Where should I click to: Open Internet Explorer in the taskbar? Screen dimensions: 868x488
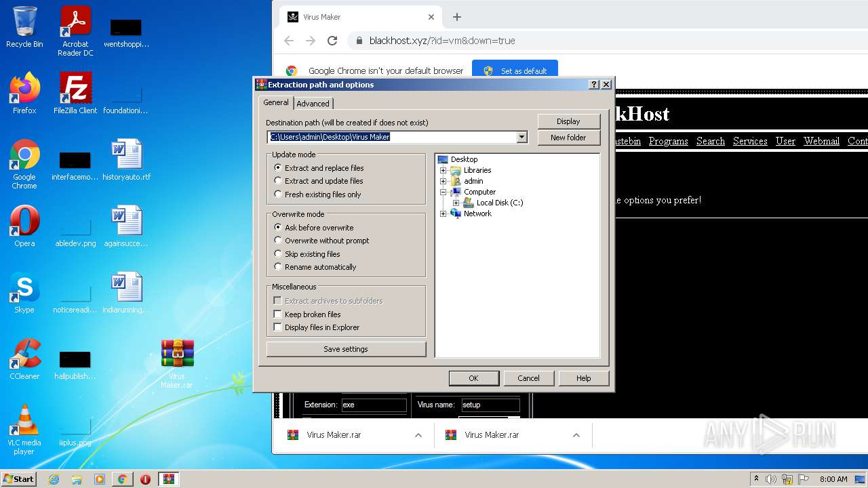coord(54,479)
